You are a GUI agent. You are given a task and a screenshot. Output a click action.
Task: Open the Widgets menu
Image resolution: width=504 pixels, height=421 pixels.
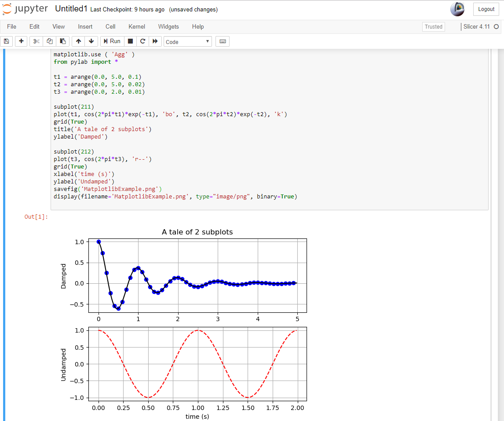(168, 27)
